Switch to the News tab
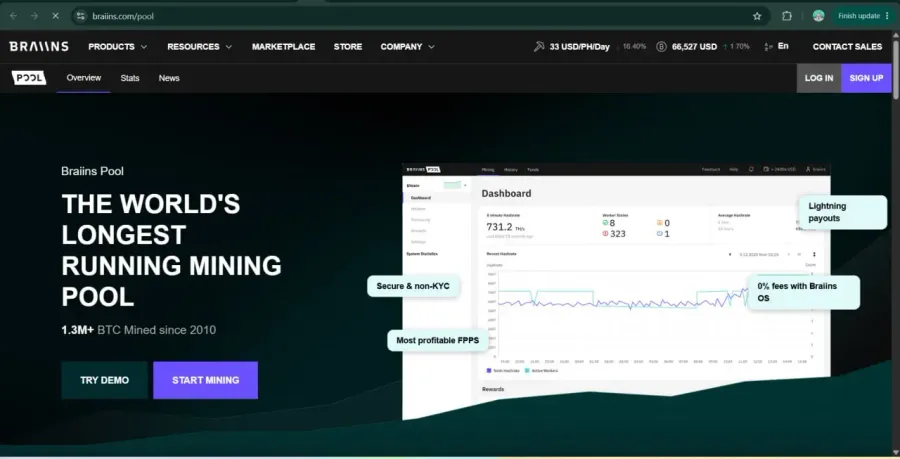 (169, 78)
